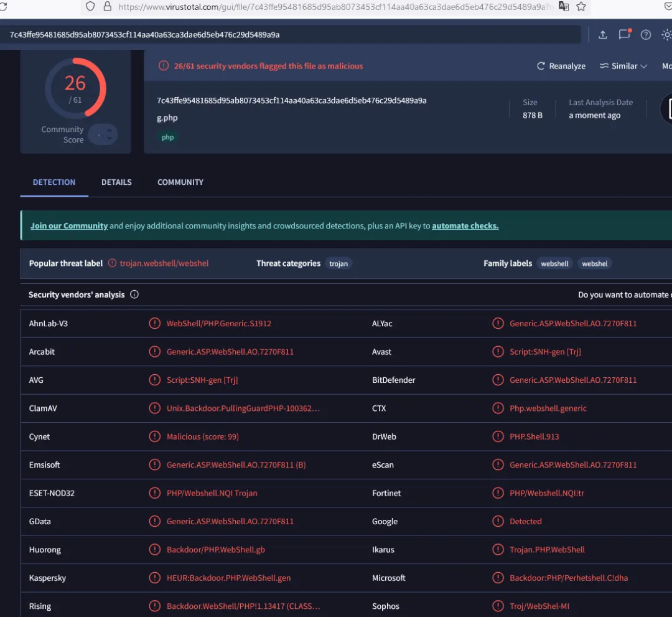Click the file hash text in the summary
Viewport: 672px width, 617px height.
(291, 101)
